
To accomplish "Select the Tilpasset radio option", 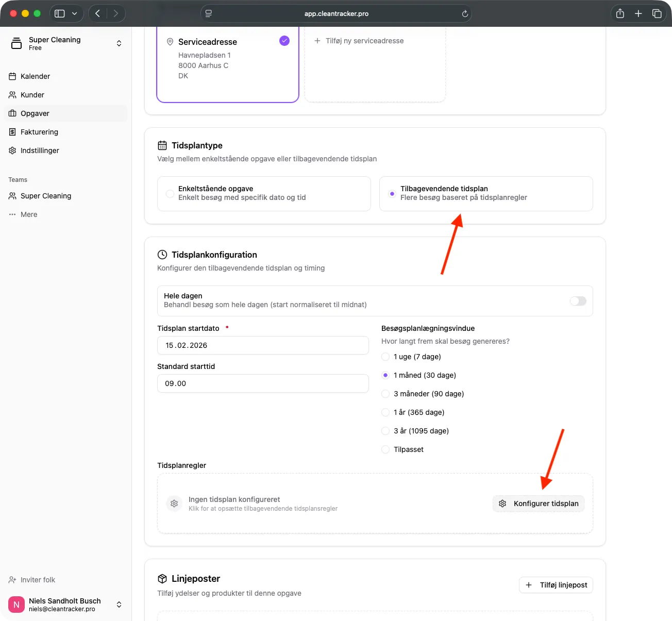I will pyautogui.click(x=385, y=449).
